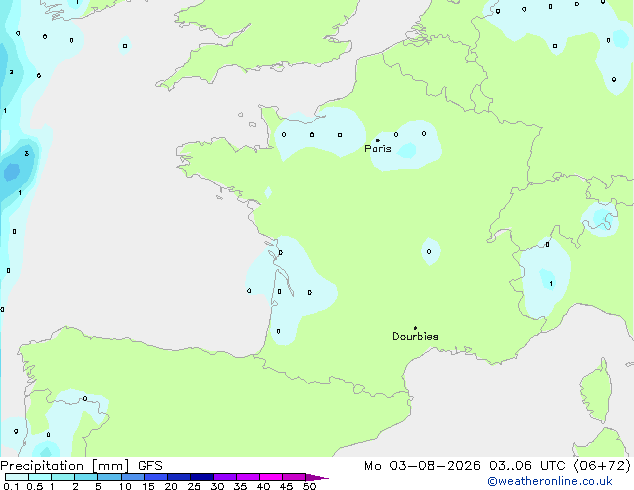Pick the 2–5 mm legend color swatch
Image resolution: width=634 pixels, height=490 pixels.
(x=86, y=477)
